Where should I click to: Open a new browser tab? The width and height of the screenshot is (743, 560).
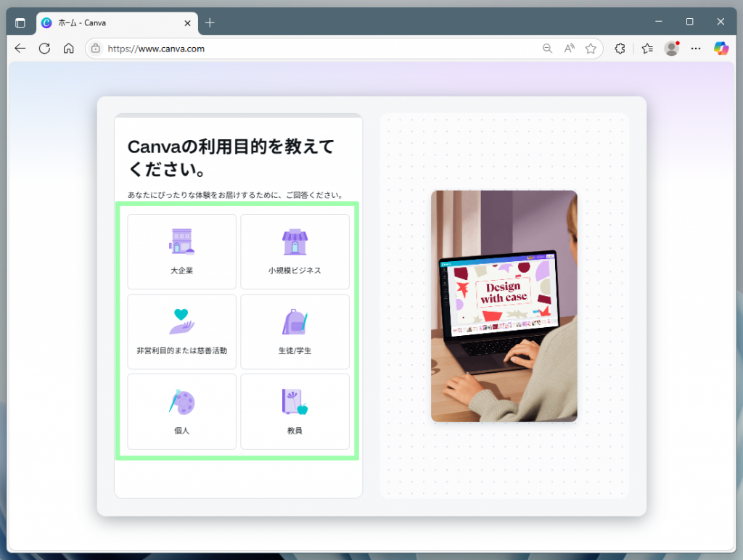coord(210,22)
